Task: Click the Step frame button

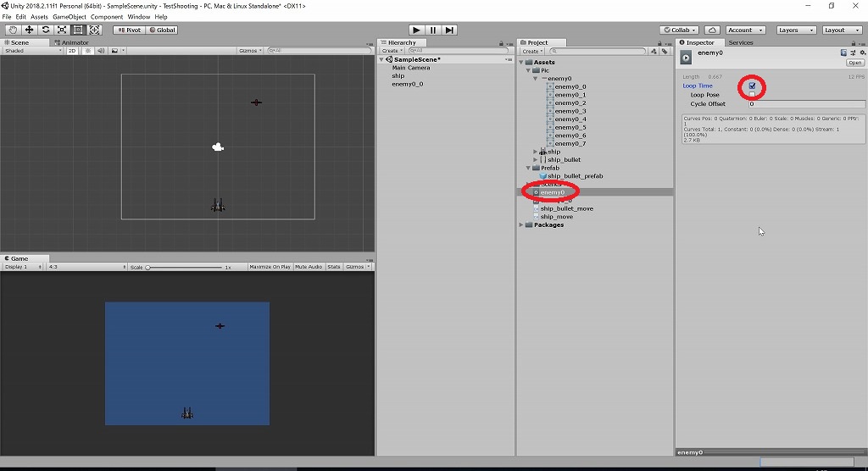Action: coord(449,30)
